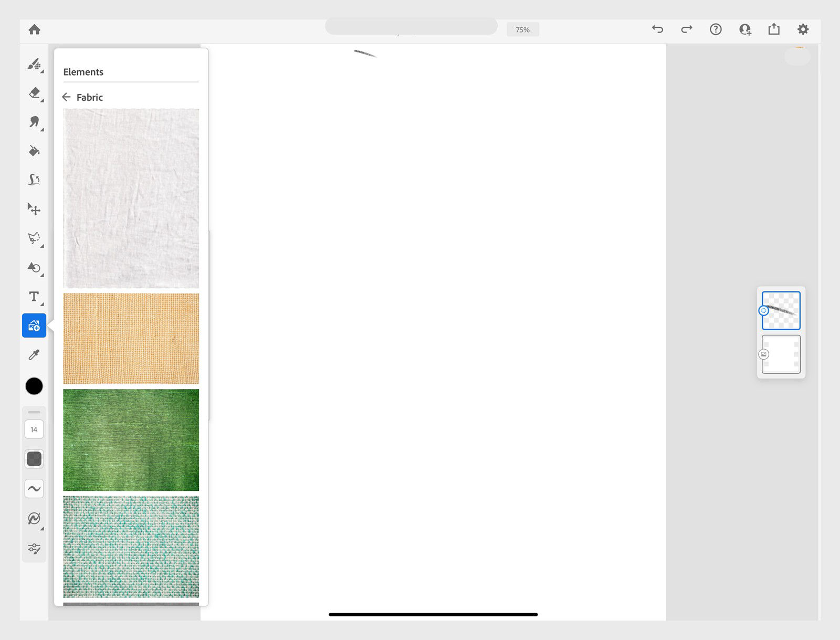Viewport: 840px width, 640px height.
Task: Pick the Smudge tool
Action: click(34, 122)
